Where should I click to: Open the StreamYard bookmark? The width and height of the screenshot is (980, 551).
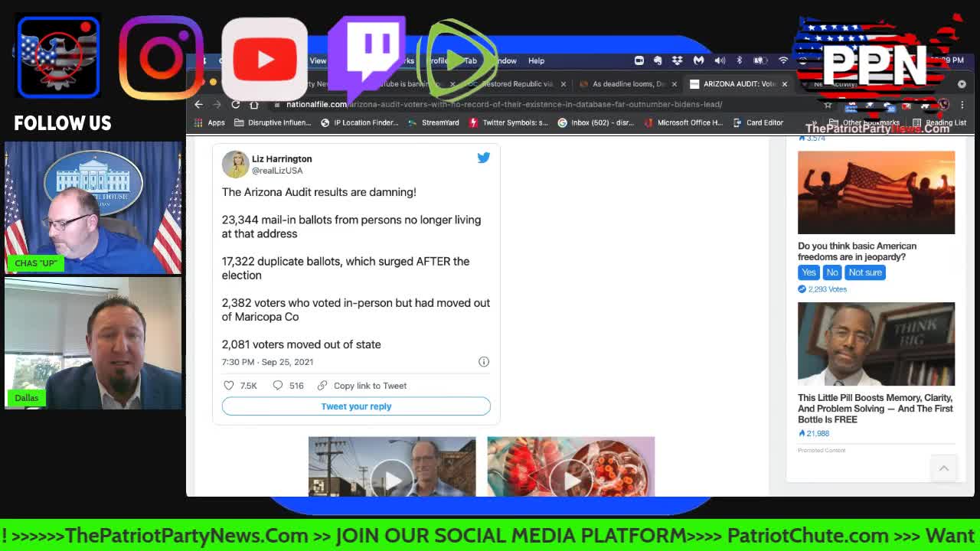click(433, 122)
